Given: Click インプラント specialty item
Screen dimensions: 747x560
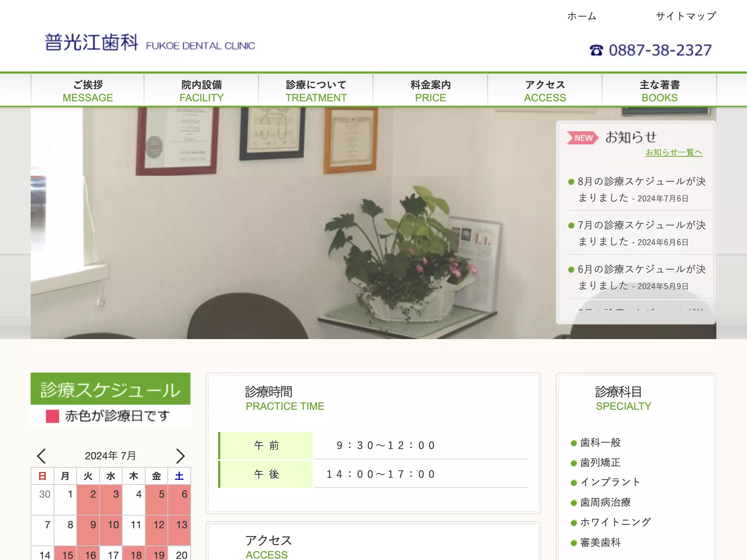Looking at the screenshot, I should pyautogui.click(x=610, y=482).
